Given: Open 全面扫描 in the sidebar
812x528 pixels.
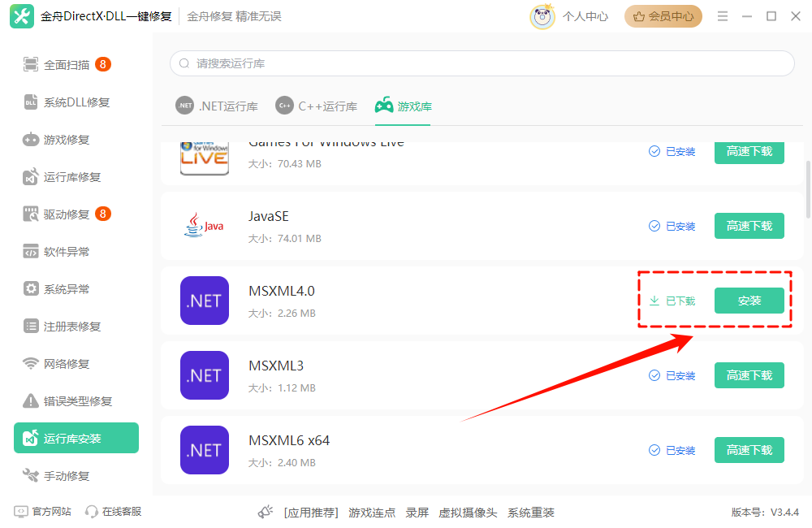Looking at the screenshot, I should 76,65.
